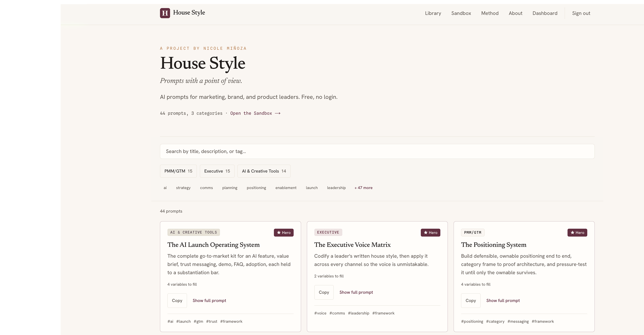This screenshot has height=335, width=644.
Task: Filter by AI & Creative Tools category
Action: pos(264,171)
